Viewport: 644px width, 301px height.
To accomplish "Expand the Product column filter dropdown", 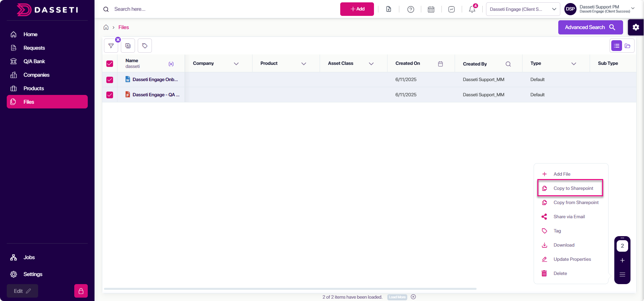I will coord(304,64).
